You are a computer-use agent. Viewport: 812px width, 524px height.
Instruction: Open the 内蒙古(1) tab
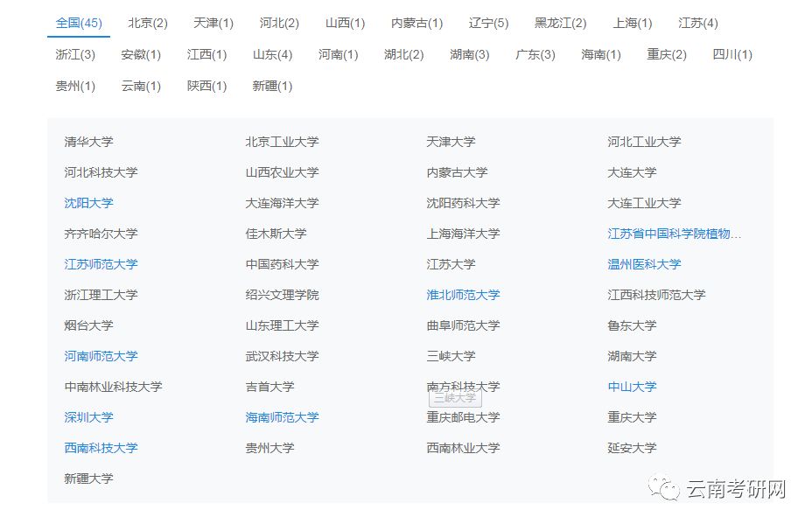[416, 24]
